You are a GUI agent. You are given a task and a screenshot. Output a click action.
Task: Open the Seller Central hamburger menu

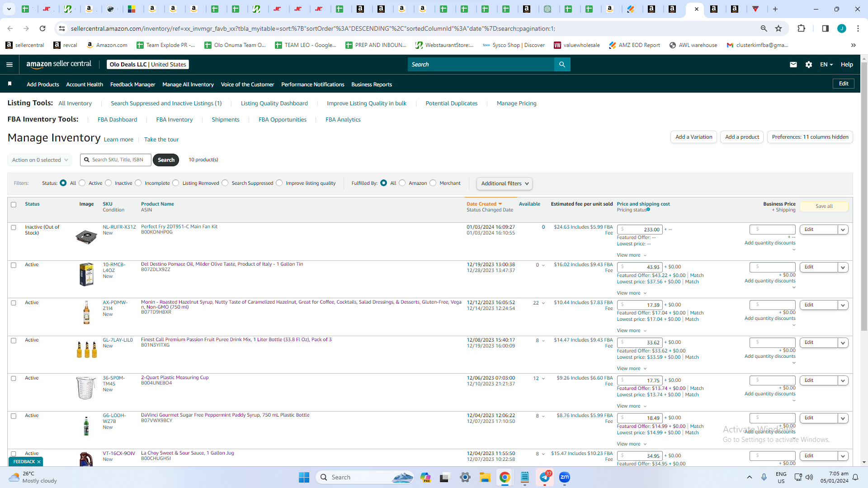coord(9,65)
